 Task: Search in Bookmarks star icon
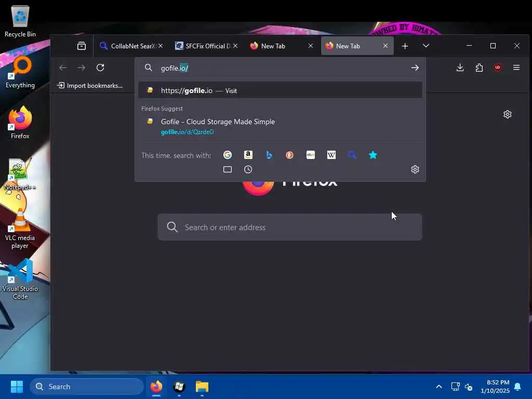click(373, 155)
